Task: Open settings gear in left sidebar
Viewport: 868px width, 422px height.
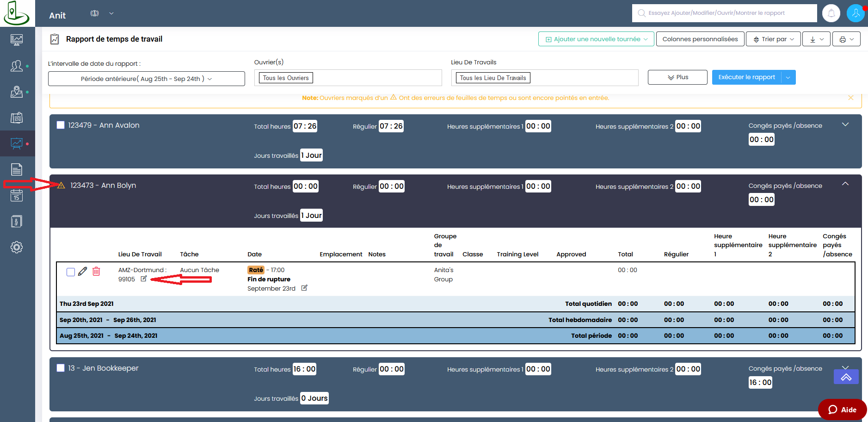Action: (x=17, y=247)
